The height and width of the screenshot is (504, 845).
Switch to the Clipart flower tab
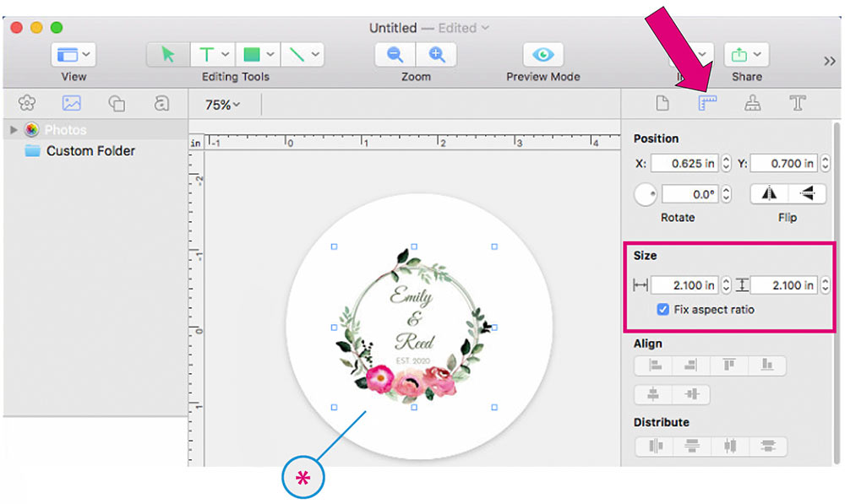pyautogui.click(x=27, y=103)
